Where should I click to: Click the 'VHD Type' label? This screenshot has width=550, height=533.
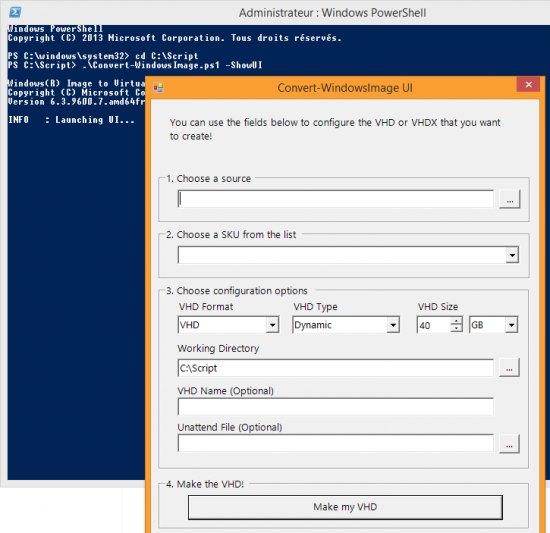click(x=315, y=307)
